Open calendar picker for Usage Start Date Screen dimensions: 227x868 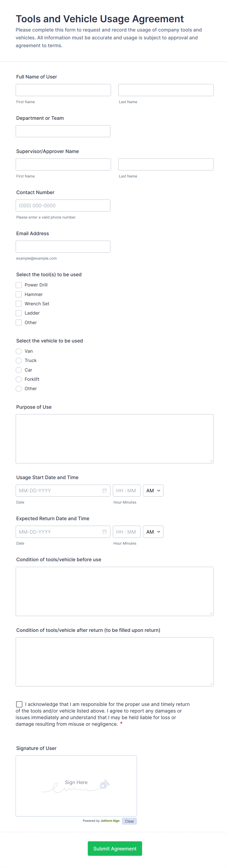(104, 491)
